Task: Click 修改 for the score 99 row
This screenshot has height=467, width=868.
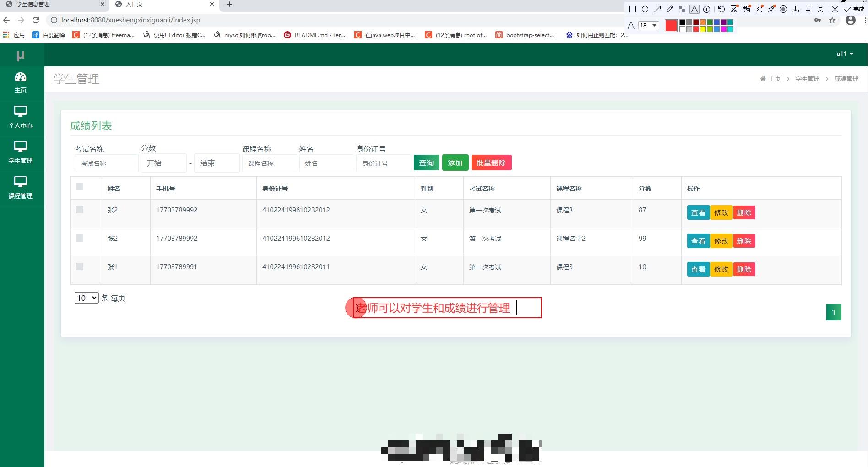Action: (x=721, y=241)
